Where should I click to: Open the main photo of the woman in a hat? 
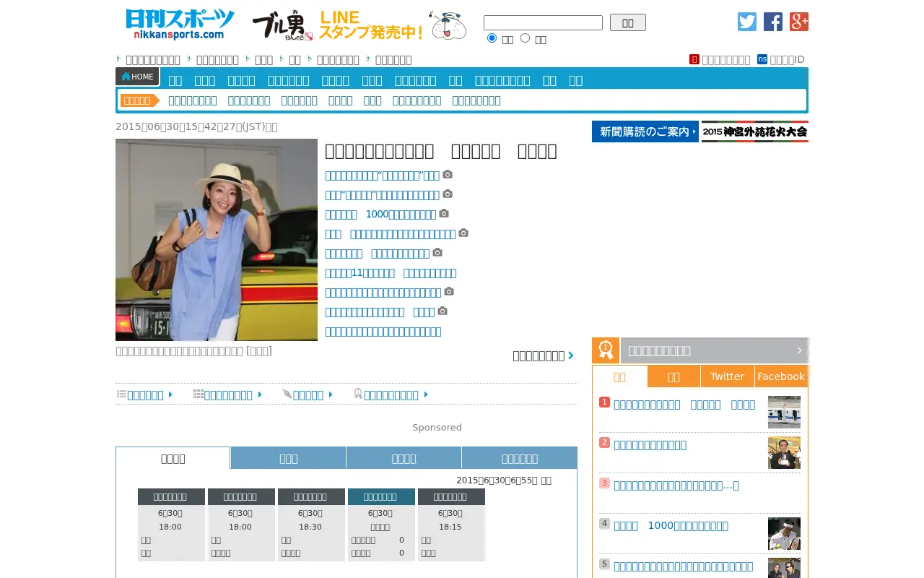click(217, 240)
